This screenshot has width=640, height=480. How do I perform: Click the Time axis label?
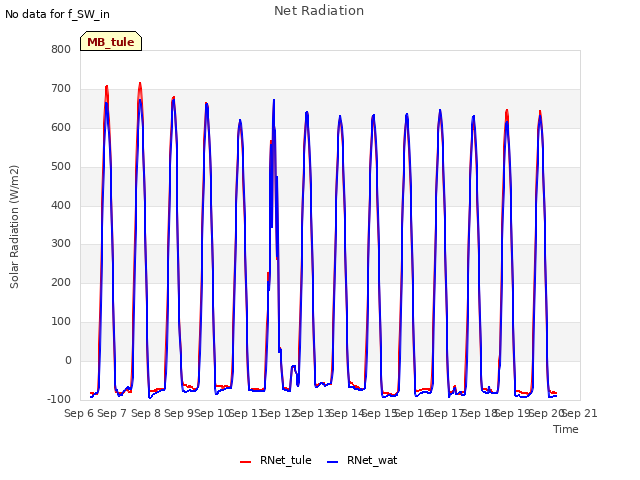tap(566, 429)
